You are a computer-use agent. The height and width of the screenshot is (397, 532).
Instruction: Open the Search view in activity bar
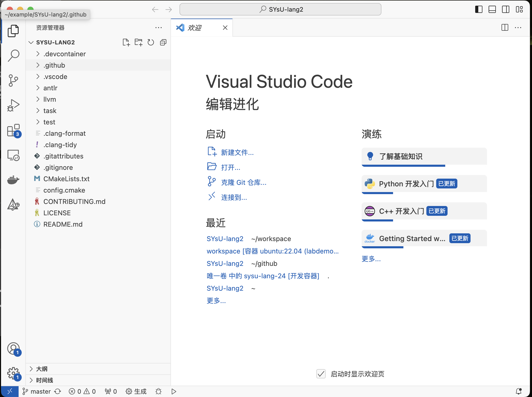[x=13, y=55]
